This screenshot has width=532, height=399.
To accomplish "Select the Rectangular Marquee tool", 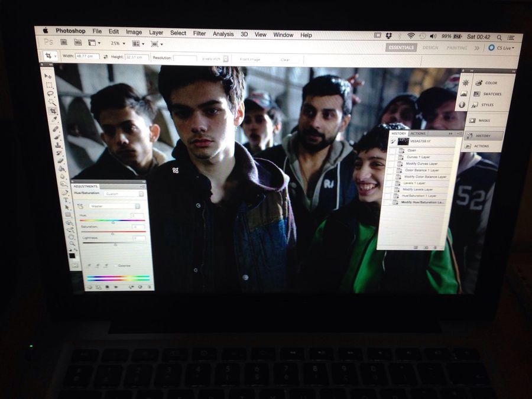I will pyautogui.click(x=50, y=85).
